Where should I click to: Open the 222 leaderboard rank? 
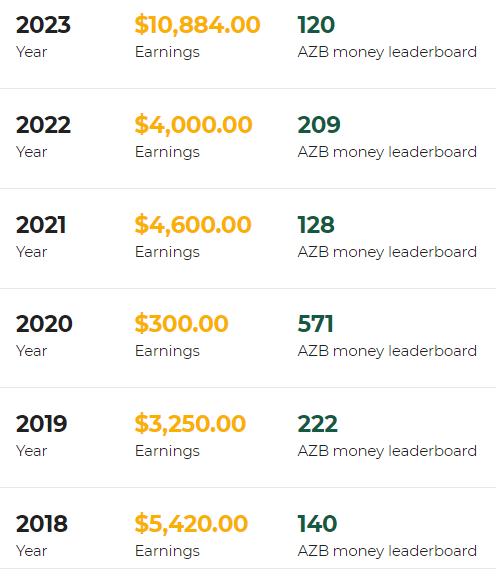(x=318, y=424)
